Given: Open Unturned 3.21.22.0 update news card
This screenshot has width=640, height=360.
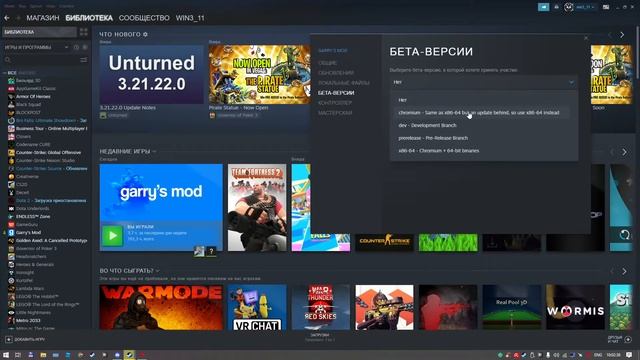Looking at the screenshot, I should (x=151, y=74).
